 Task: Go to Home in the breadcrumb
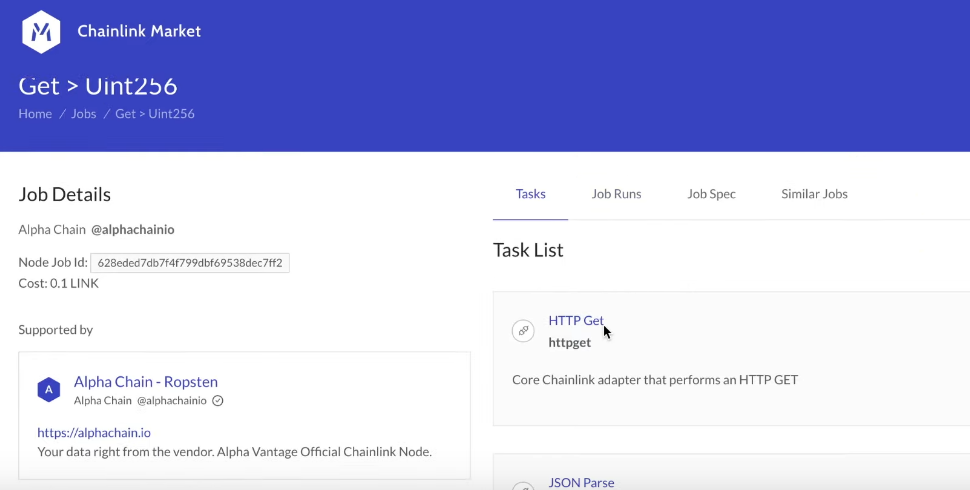point(35,114)
